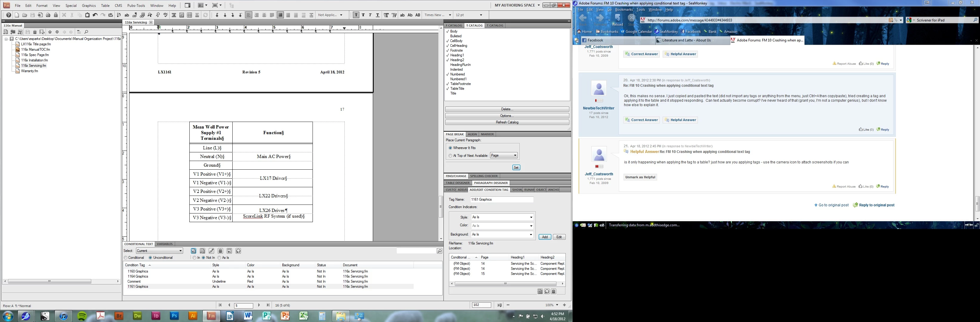
Task: Open the Special menu
Action: 71,6
